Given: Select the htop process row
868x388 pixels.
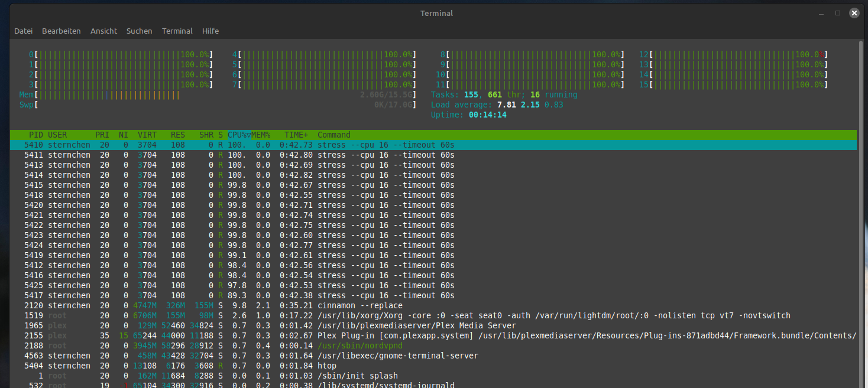Looking at the screenshot, I should pyautogui.click(x=433, y=366).
